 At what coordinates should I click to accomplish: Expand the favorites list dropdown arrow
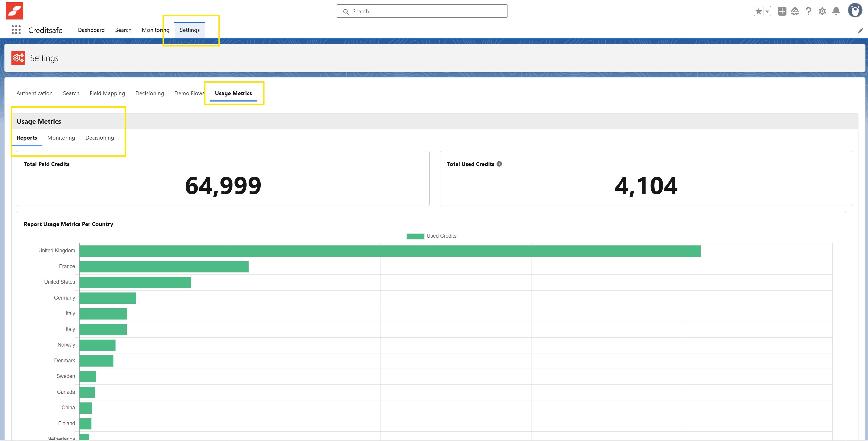click(767, 11)
